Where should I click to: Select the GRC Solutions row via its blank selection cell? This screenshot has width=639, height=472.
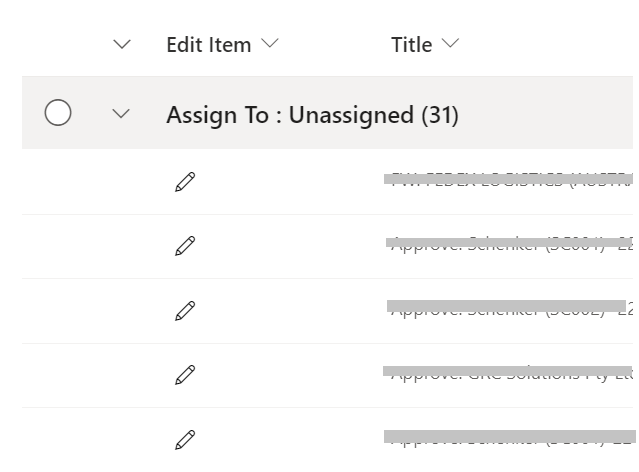click(x=58, y=375)
